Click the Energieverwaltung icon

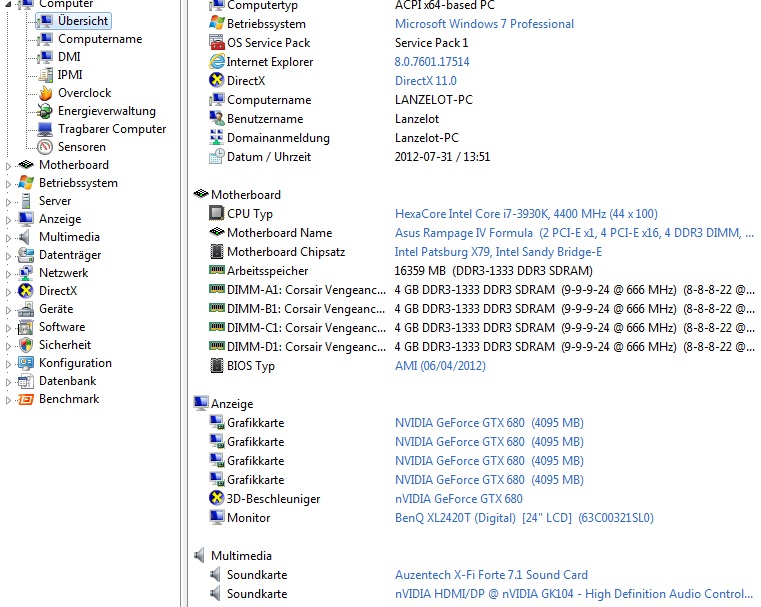tap(45, 111)
